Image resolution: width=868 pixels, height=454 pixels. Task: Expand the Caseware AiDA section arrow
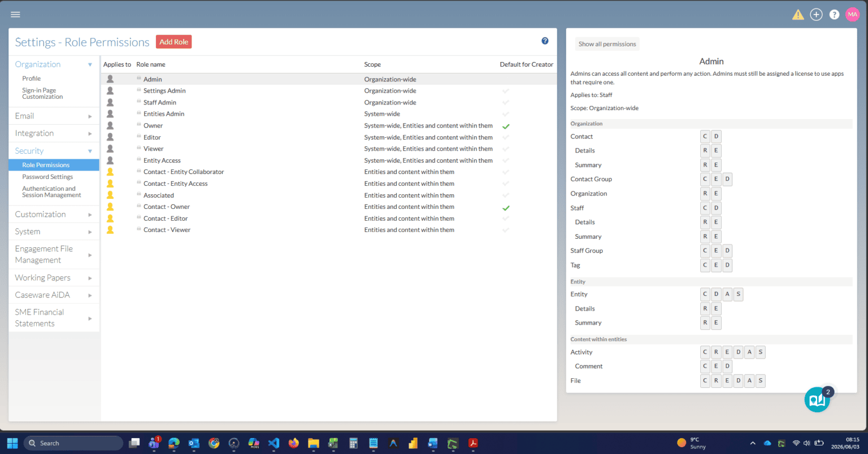coord(90,295)
